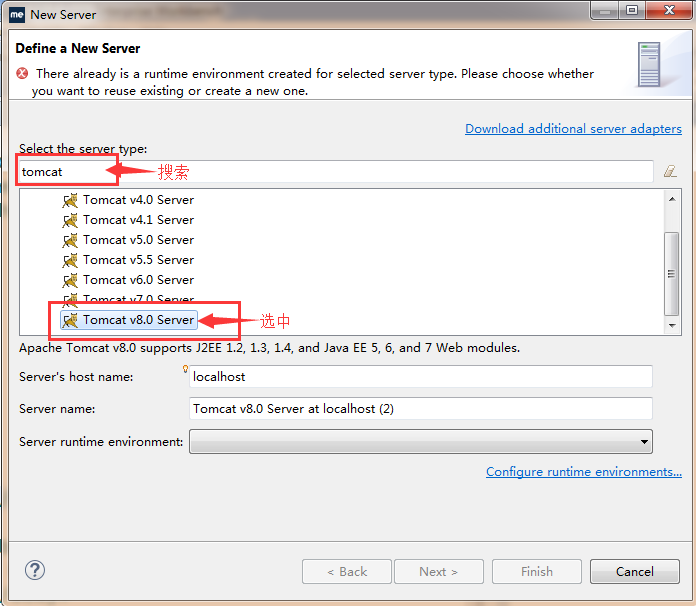Open Download additional server adapters link
Image resolution: width=696 pixels, height=606 pixels.
(573, 129)
